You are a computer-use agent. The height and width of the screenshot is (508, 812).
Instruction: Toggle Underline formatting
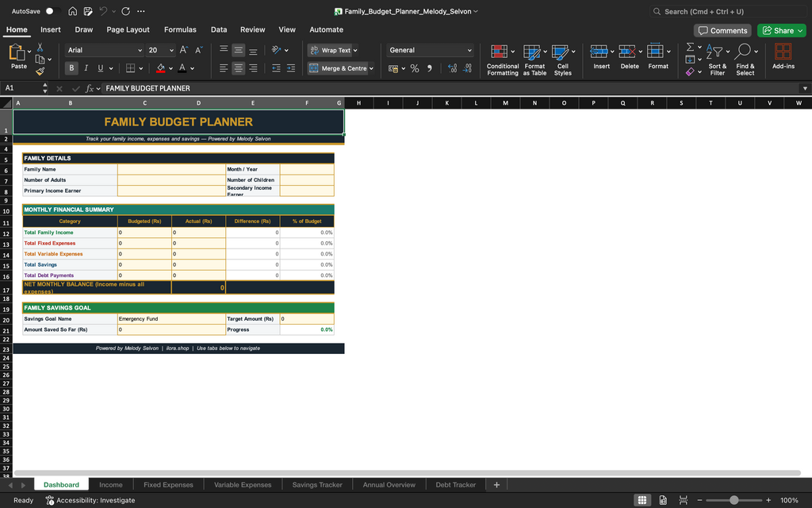101,68
